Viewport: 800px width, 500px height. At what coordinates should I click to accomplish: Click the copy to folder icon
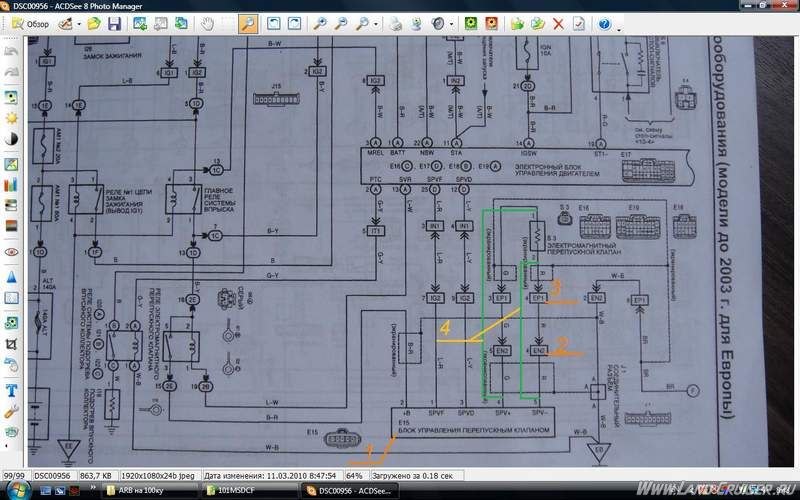click(517, 24)
